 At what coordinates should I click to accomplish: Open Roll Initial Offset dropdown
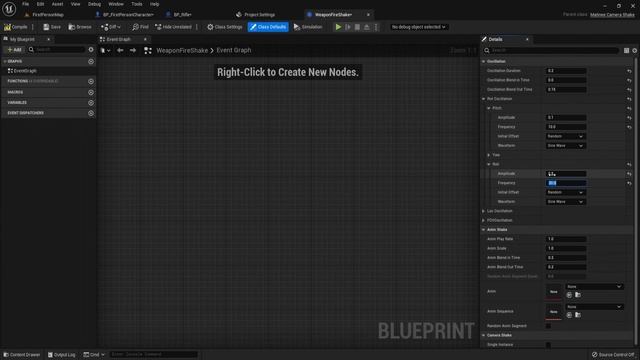tap(566, 192)
